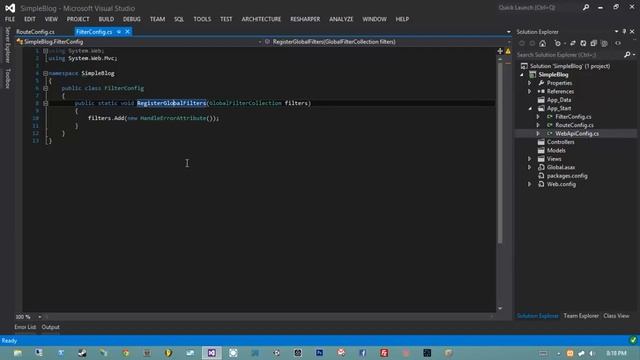Screen dimensions: 640x360
Task: Click the Visual Studio taskbar button
Action: tap(212, 353)
